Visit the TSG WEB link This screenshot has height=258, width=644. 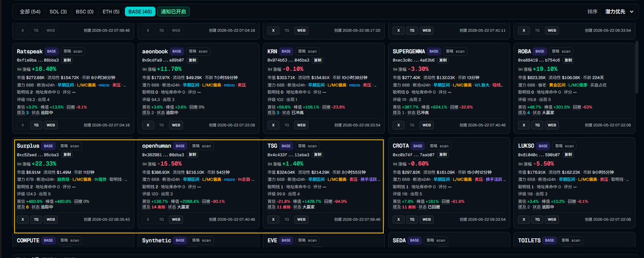(x=301, y=219)
